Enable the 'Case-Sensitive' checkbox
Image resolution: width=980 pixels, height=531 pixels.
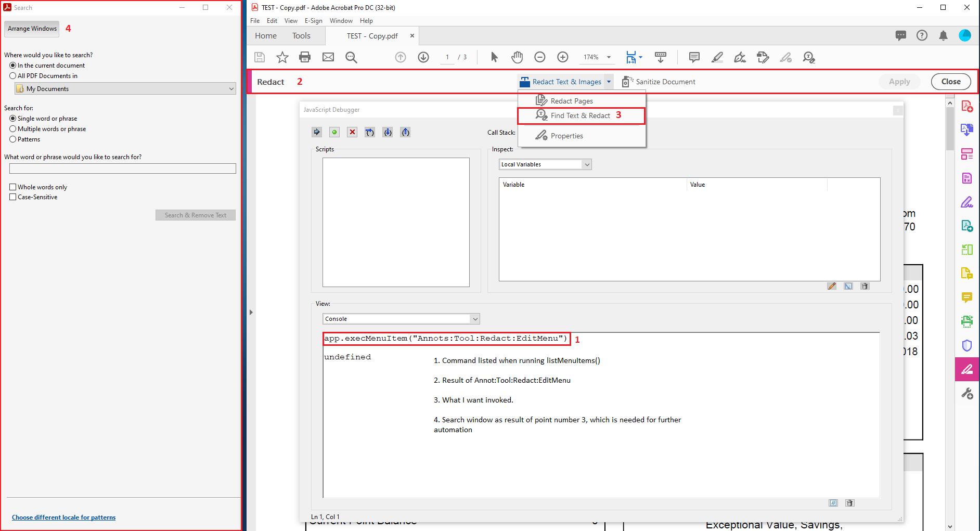click(x=34, y=197)
